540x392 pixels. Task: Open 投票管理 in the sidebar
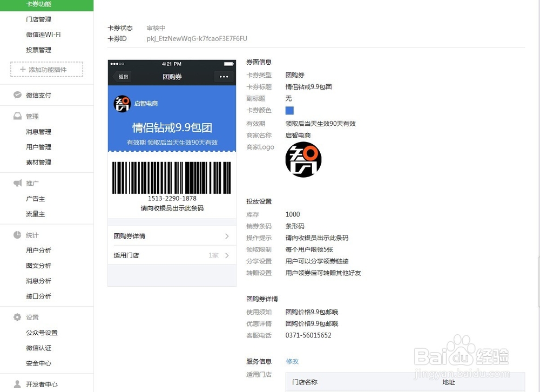38,50
